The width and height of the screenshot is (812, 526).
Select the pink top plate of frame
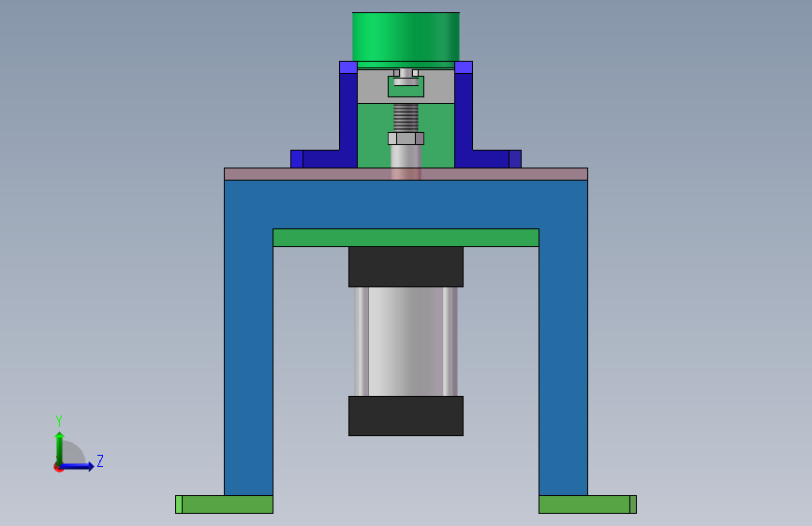pos(406,174)
